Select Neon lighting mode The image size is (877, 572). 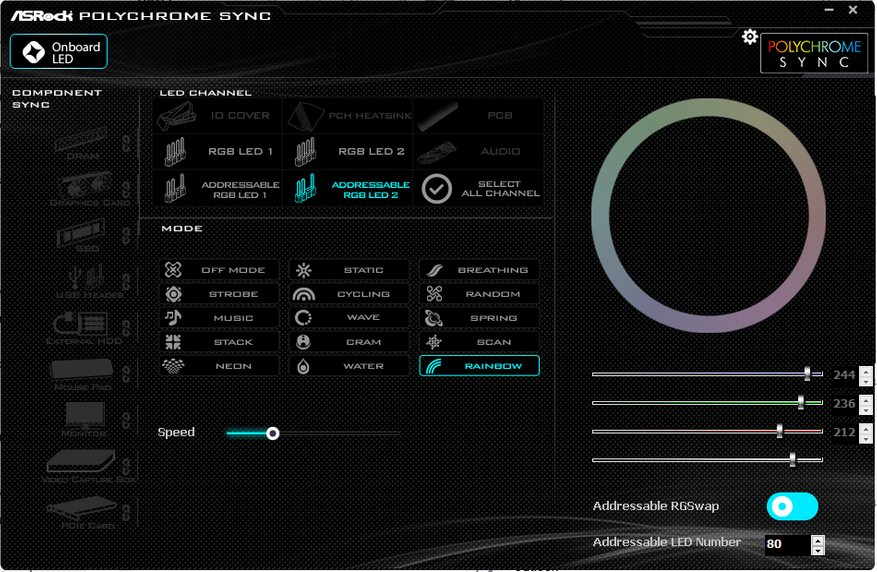pos(219,366)
